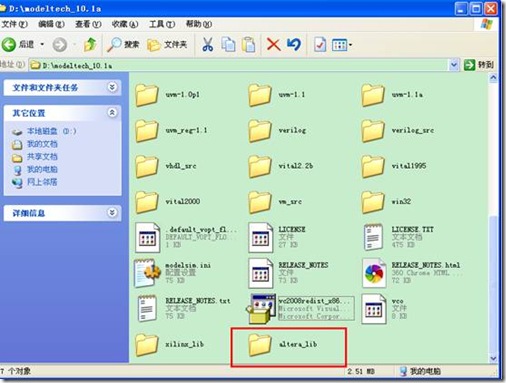Open the 收藏(A) menu
The height and width of the screenshot is (383, 506).
click(125, 24)
